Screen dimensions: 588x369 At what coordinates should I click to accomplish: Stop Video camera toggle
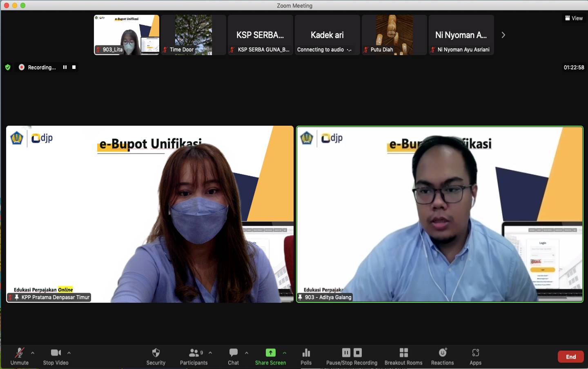click(56, 356)
